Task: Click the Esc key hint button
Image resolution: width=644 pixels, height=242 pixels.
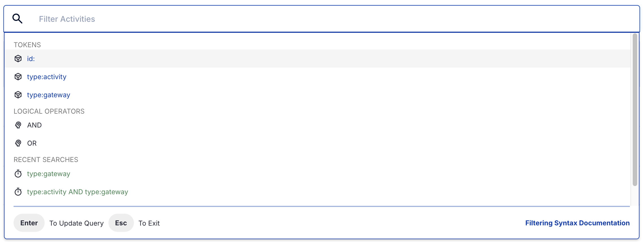Action: point(121,223)
